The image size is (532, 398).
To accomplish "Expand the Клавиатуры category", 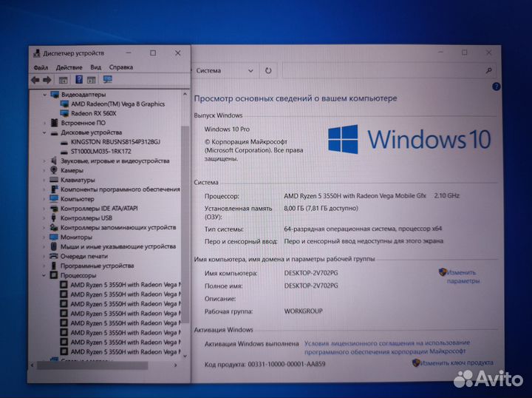I will 44,180.
